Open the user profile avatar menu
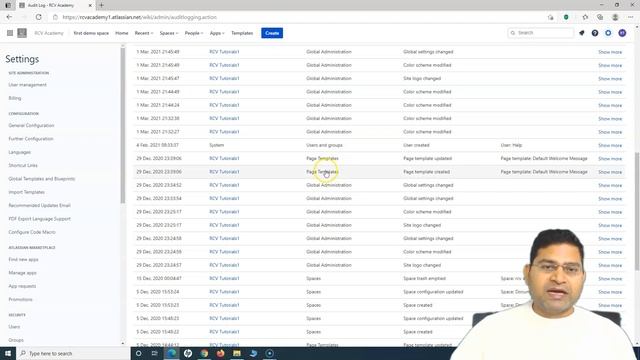 622,33
